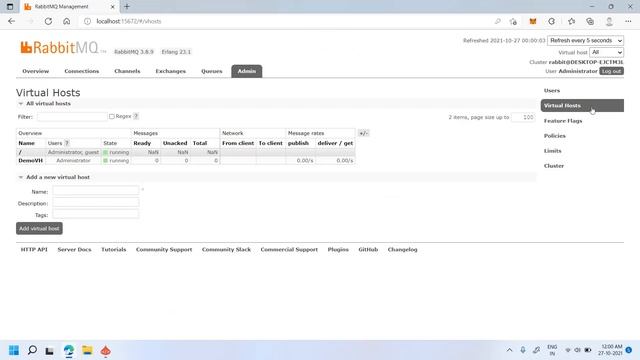Focus the Tags input field
640x360 pixels.
pyautogui.click(x=96, y=214)
